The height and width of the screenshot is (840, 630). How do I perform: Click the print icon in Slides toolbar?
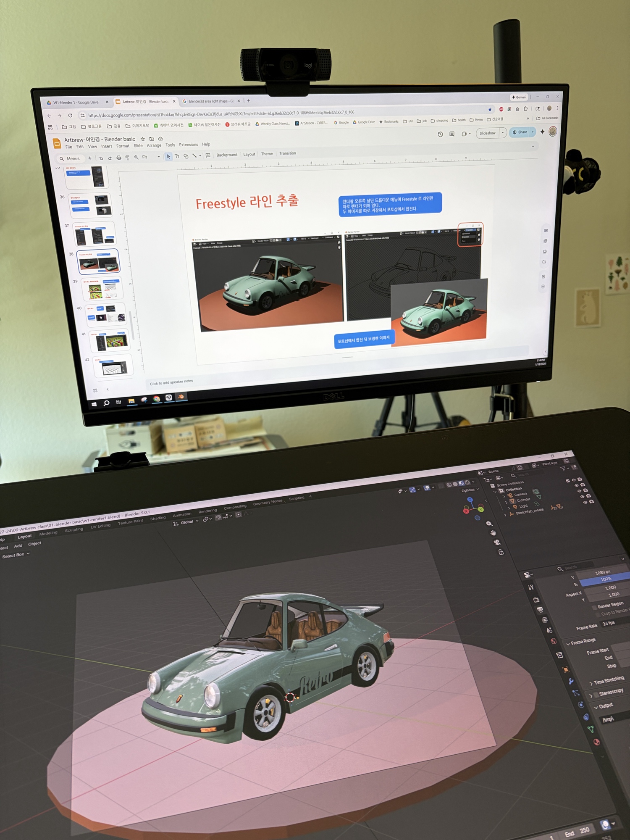point(119,158)
